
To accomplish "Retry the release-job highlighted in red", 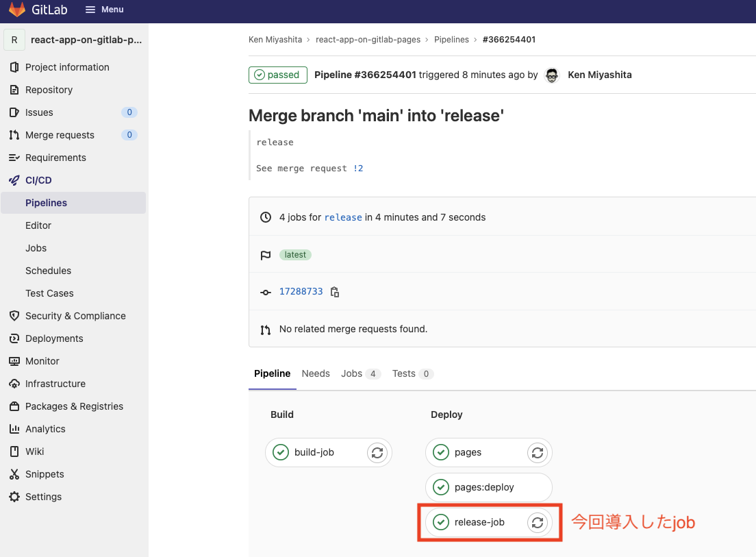I will tap(538, 522).
